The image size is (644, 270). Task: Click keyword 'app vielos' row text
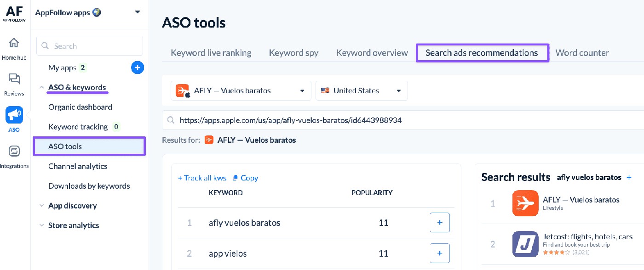228,253
